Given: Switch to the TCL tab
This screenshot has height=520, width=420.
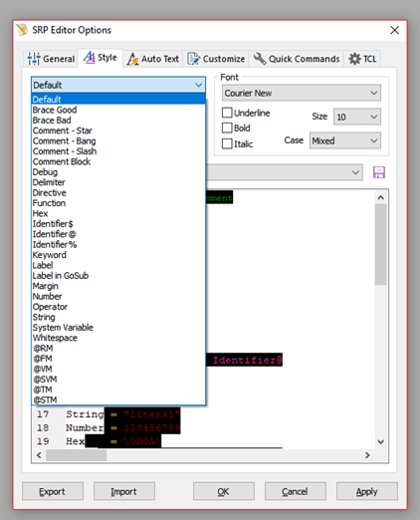Looking at the screenshot, I should [x=362, y=59].
